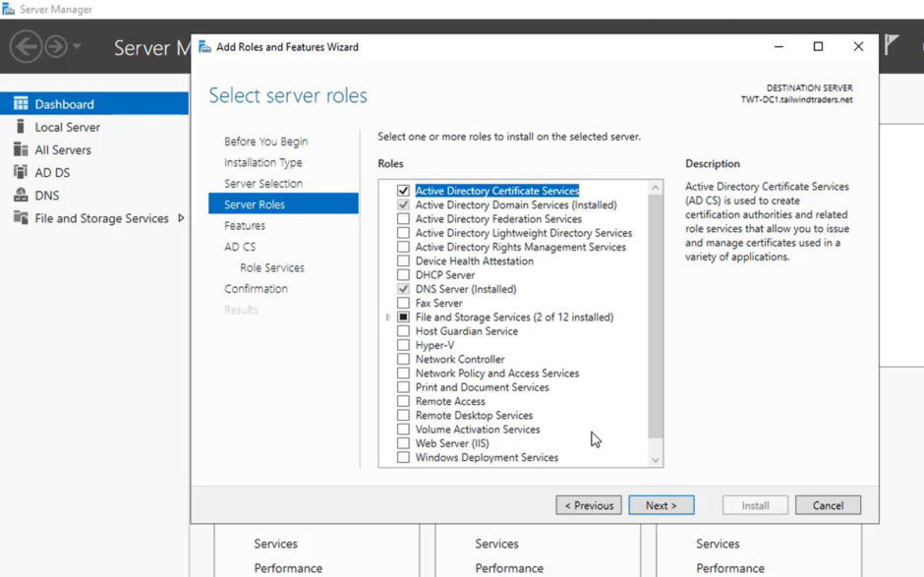Open the All Servers view

point(61,148)
